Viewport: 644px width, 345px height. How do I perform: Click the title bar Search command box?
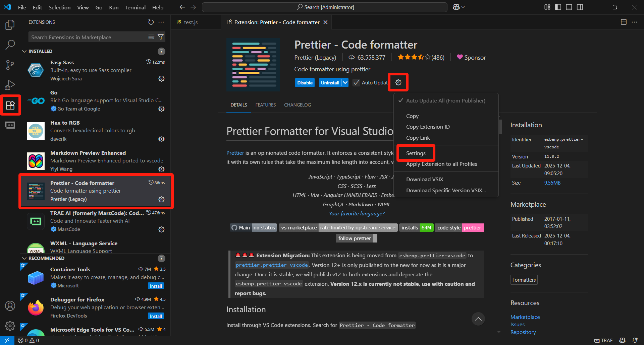coord(325,7)
